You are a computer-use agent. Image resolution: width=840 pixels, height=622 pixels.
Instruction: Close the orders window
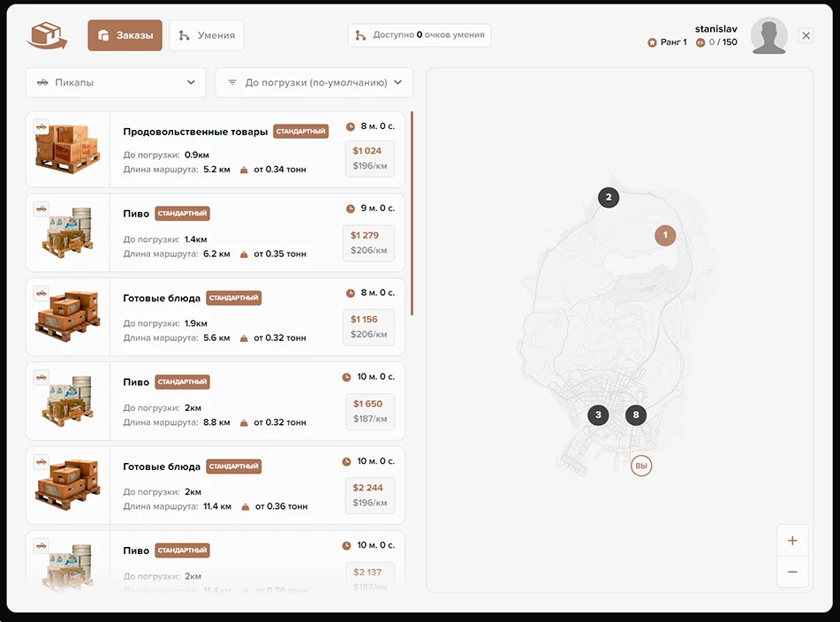tap(806, 35)
